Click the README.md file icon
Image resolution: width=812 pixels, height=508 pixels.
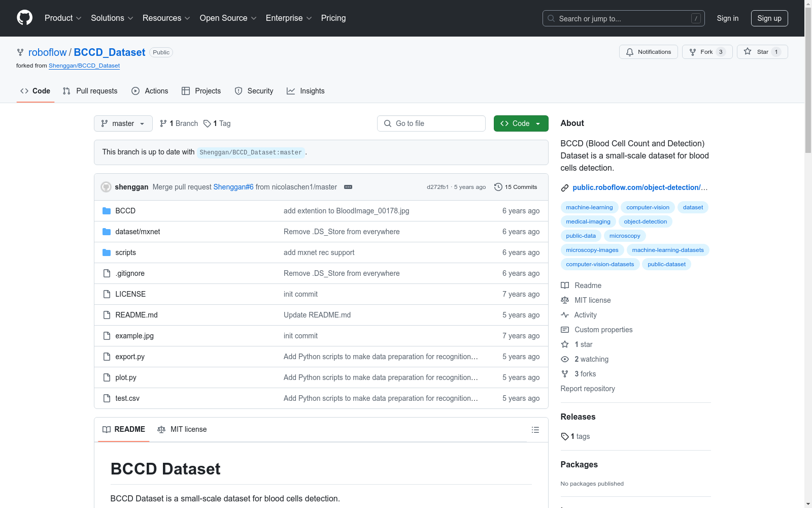click(x=107, y=315)
